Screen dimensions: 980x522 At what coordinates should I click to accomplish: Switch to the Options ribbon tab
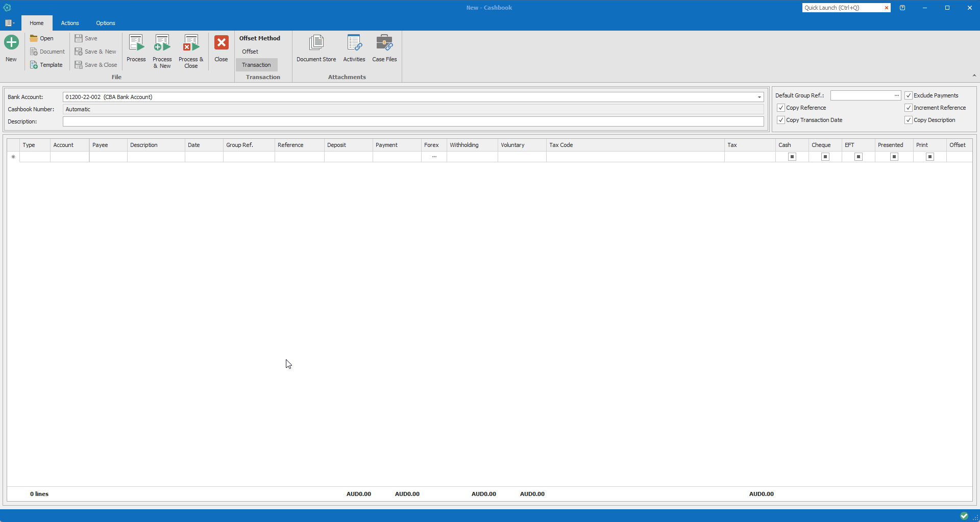click(106, 23)
